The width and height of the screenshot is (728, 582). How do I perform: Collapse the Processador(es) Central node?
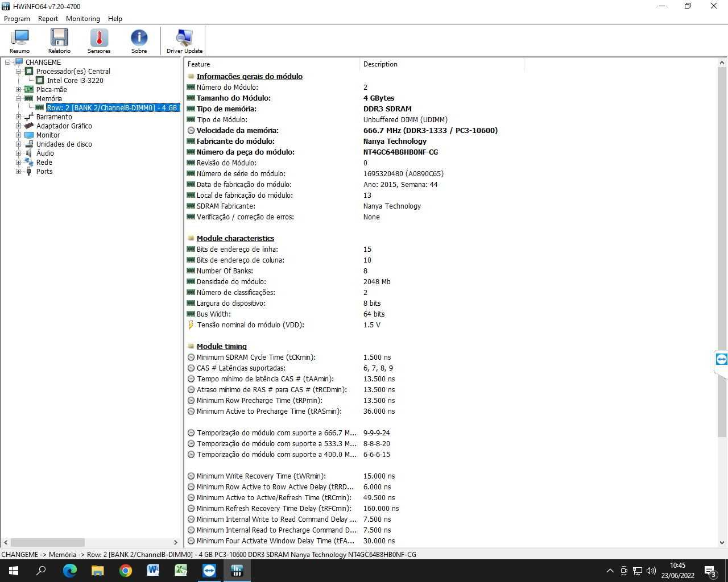click(19, 71)
